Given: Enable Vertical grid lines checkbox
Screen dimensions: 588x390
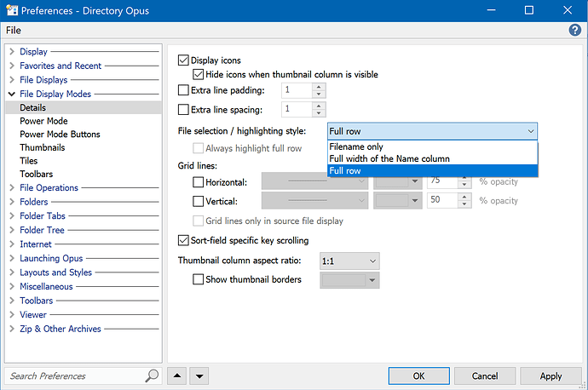Looking at the screenshot, I should click(x=198, y=201).
